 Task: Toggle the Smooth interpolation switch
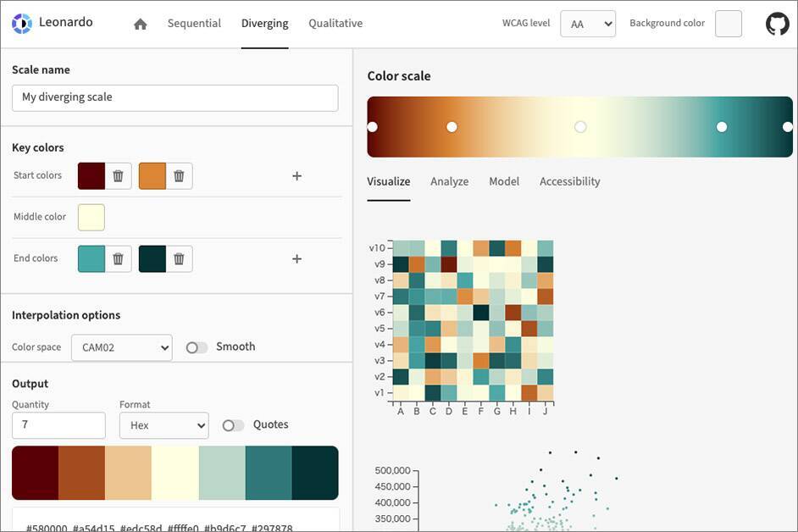tap(197, 347)
